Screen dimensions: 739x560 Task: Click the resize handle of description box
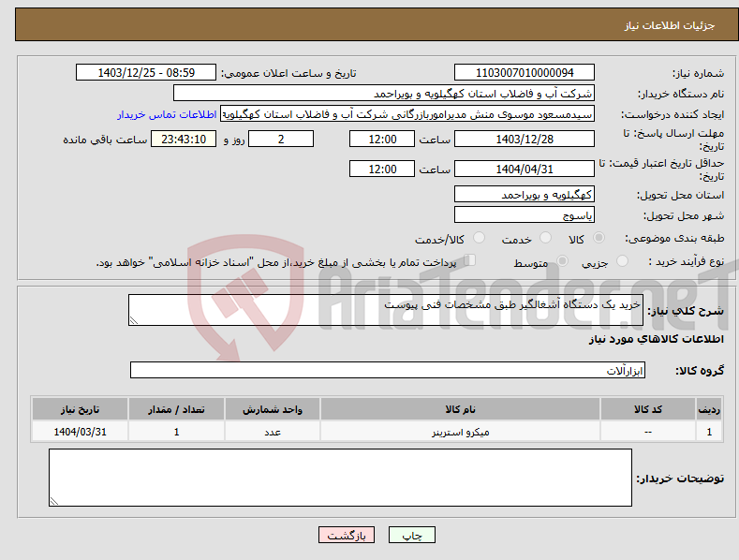point(133,320)
